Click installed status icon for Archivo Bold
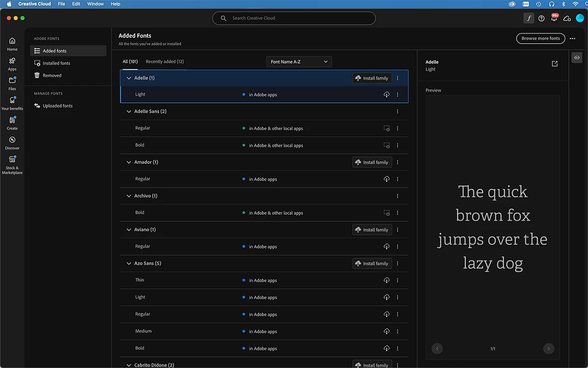The image size is (588, 368). tap(386, 213)
